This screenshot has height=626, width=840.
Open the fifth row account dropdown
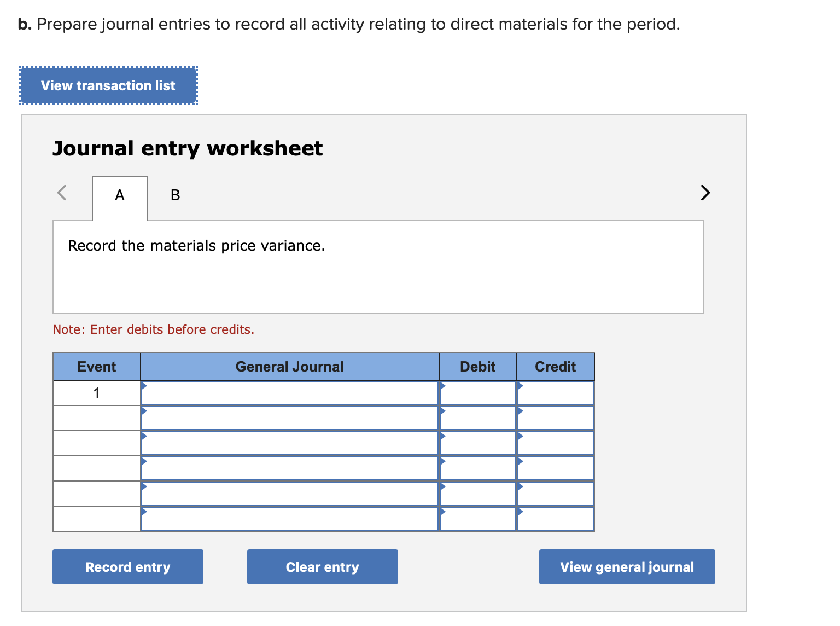click(x=144, y=486)
